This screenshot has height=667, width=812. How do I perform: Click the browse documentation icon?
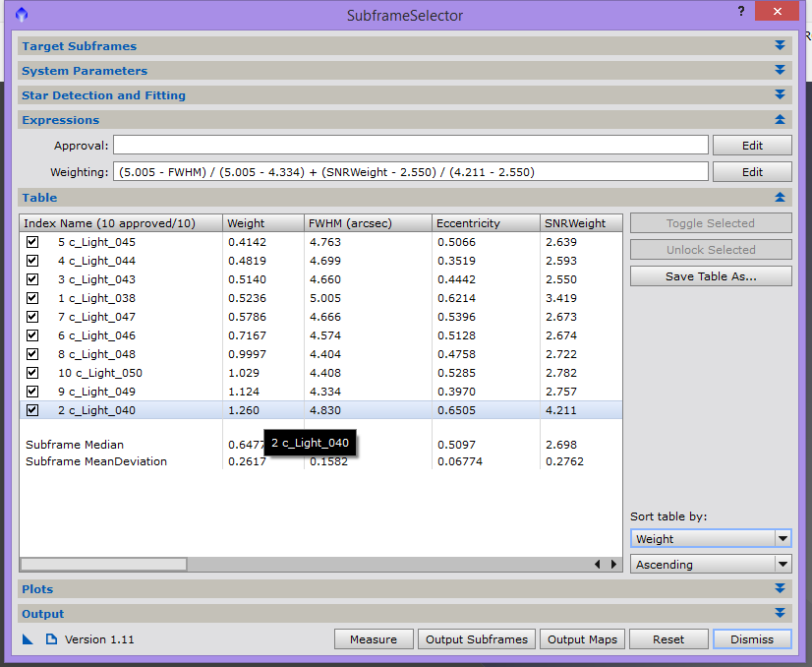50,639
